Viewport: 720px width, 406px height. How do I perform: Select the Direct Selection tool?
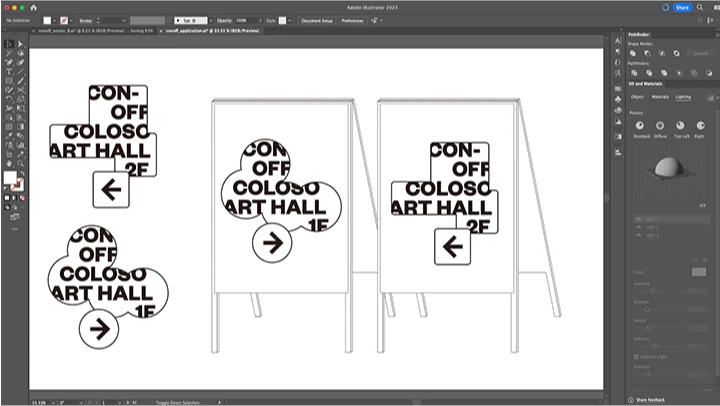click(x=19, y=43)
